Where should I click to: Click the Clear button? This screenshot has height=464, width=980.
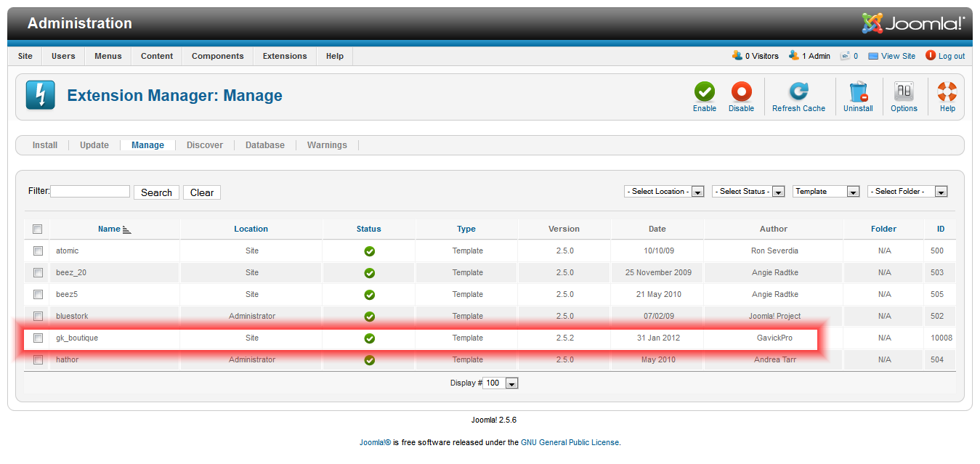click(x=202, y=192)
